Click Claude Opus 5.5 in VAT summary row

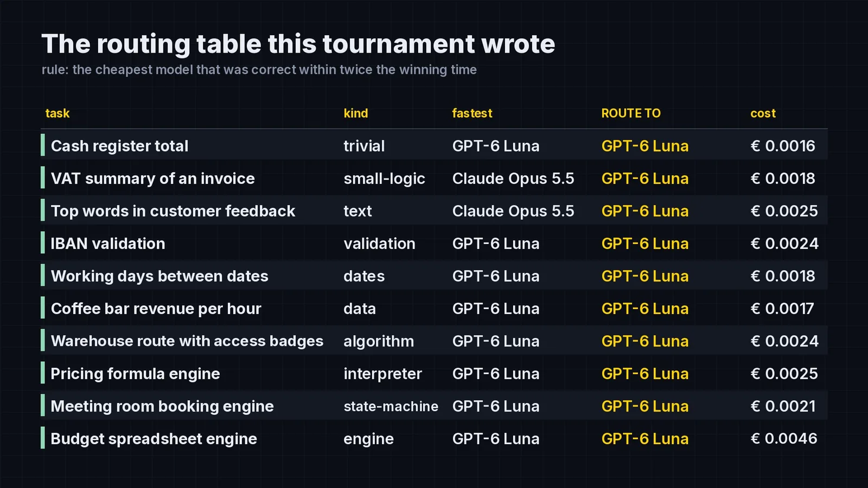(513, 178)
